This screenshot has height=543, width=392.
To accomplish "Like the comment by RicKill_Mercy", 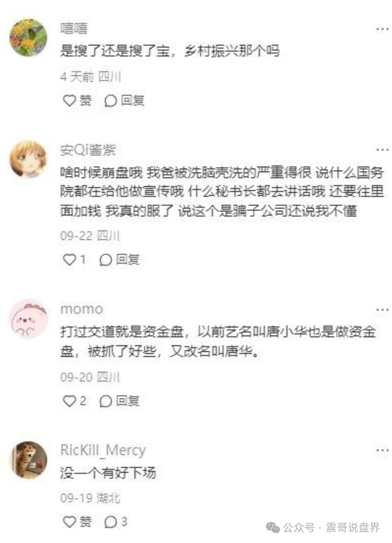I will coord(77,522).
